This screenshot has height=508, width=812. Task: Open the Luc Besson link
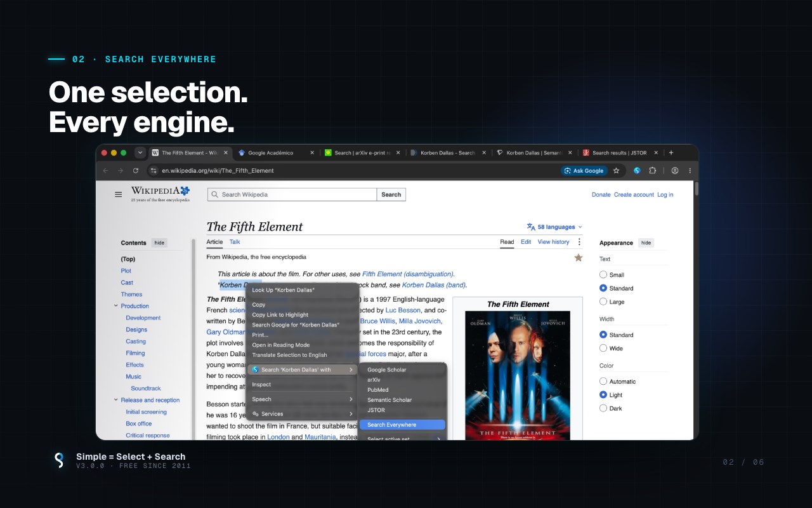[403, 311]
